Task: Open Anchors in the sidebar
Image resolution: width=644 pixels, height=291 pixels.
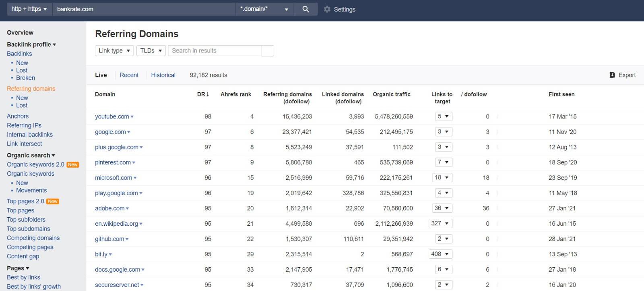Action: (x=18, y=116)
